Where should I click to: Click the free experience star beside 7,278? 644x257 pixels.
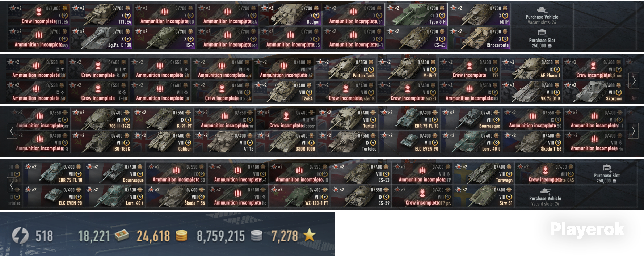[310, 236]
